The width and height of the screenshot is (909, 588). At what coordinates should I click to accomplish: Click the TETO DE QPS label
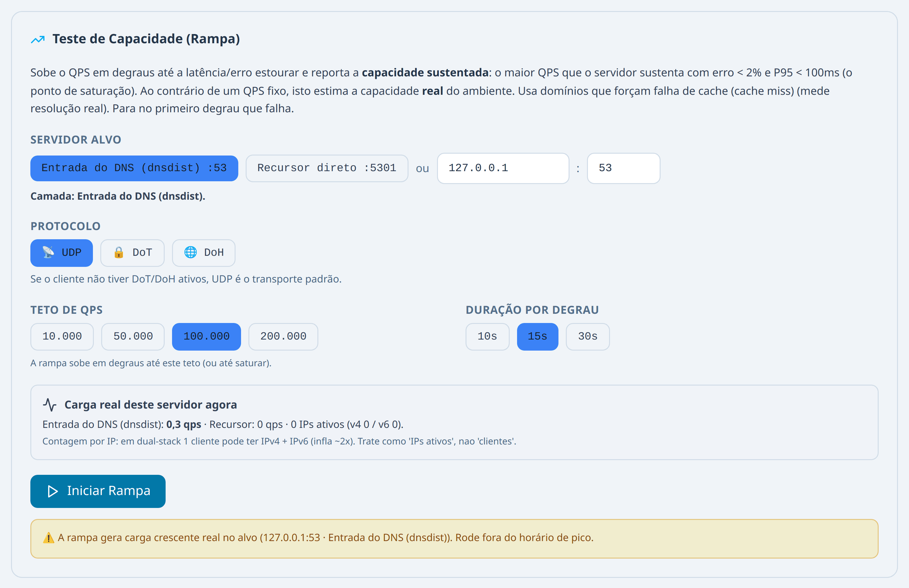click(x=67, y=310)
